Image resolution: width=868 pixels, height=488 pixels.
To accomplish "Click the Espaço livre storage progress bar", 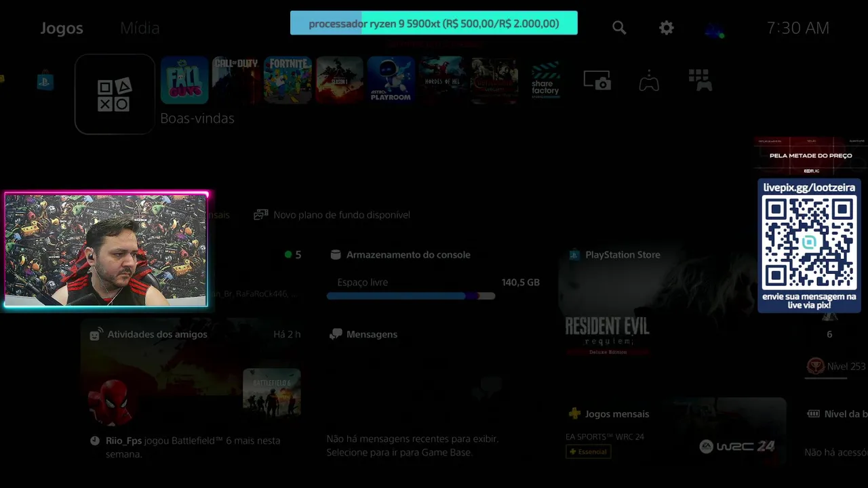I will (x=411, y=296).
